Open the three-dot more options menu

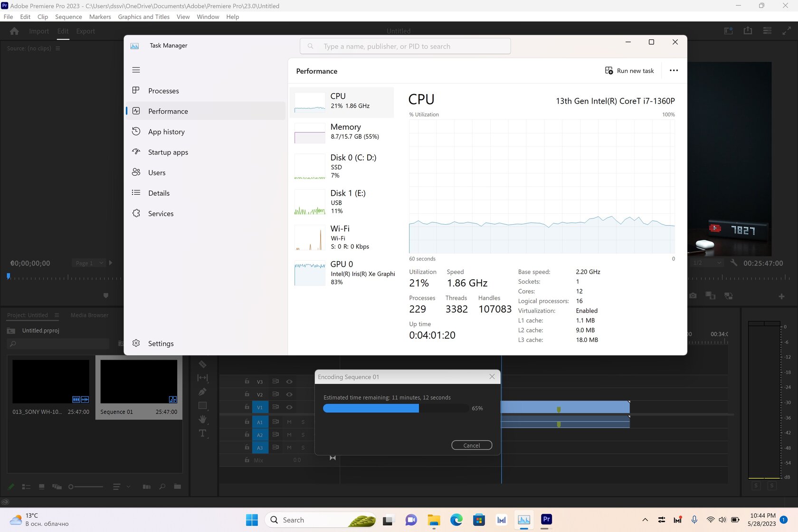(x=674, y=71)
